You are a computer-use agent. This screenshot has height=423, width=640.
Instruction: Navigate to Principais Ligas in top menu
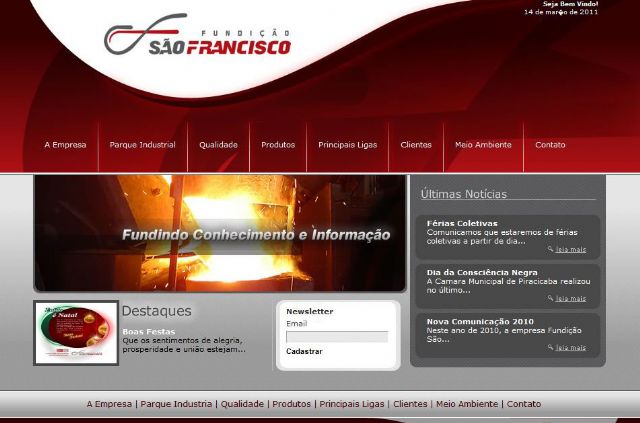coord(346,145)
